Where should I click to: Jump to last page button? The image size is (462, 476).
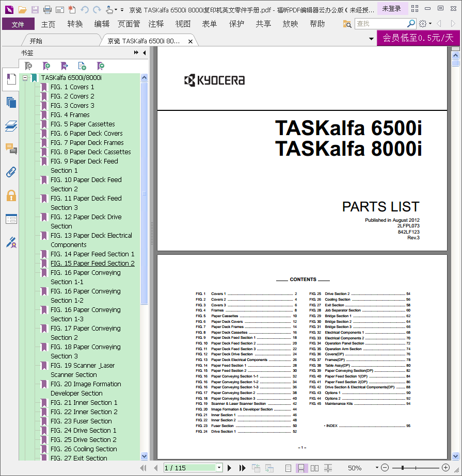tap(242, 468)
